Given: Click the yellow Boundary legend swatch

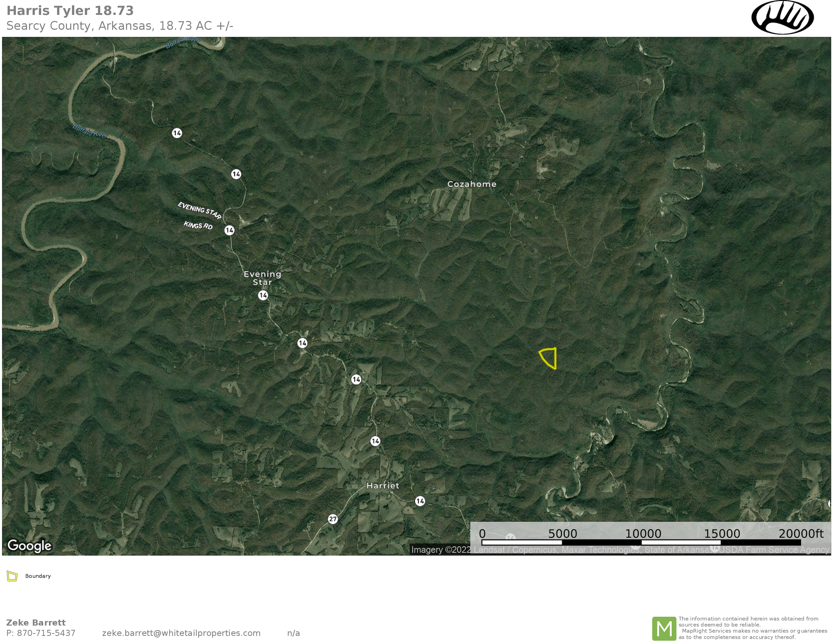Looking at the screenshot, I should pyautogui.click(x=12, y=576).
